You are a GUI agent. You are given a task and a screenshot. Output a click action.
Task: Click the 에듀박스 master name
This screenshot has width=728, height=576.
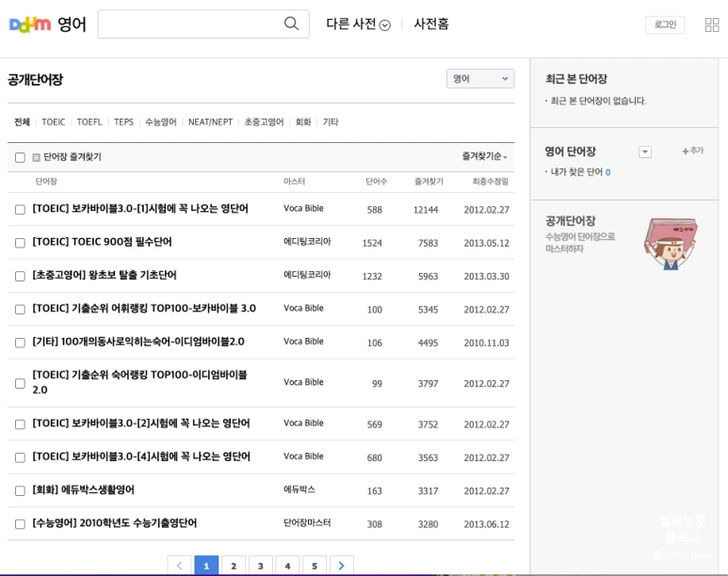pyautogui.click(x=299, y=489)
